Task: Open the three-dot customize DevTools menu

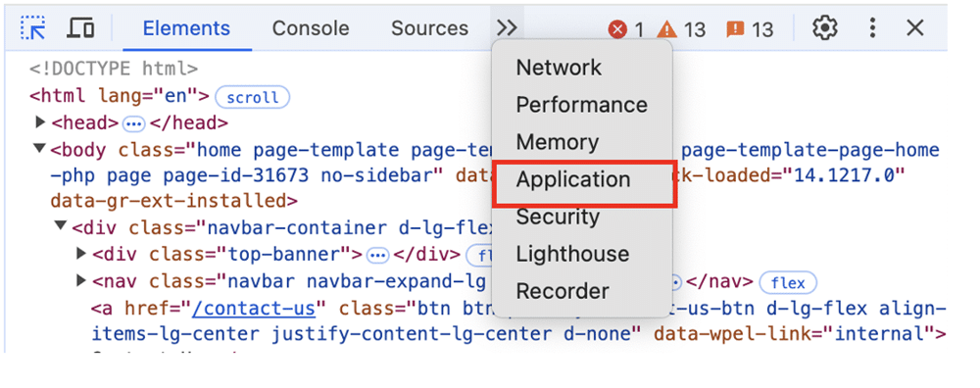Action: pyautogui.click(x=872, y=28)
